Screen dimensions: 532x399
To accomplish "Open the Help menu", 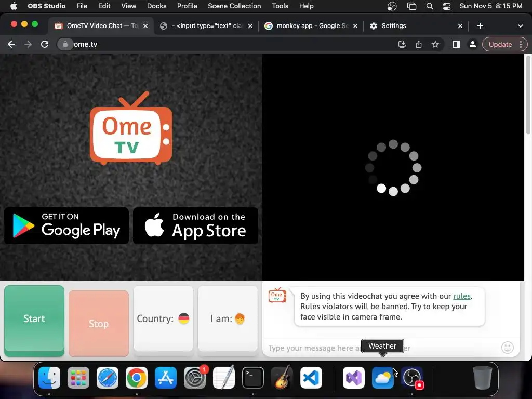I will pos(307,6).
